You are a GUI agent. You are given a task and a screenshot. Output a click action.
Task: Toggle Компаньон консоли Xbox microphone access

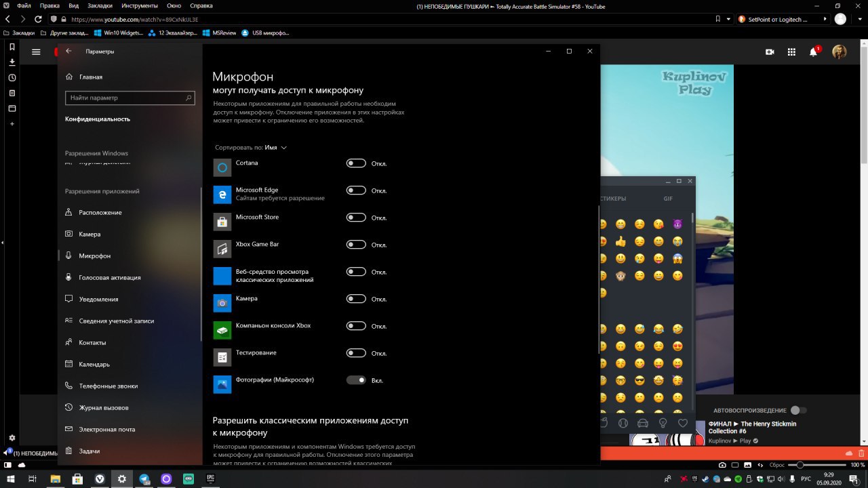tap(356, 326)
